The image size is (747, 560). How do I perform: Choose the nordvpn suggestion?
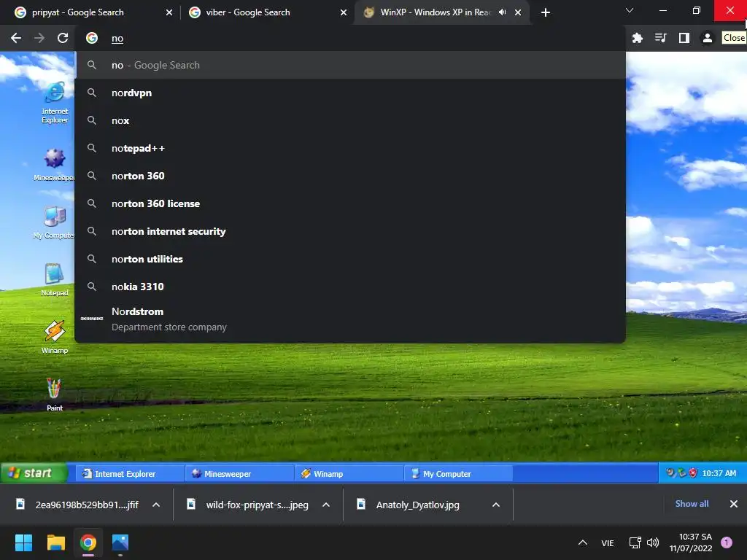pyautogui.click(x=350, y=93)
